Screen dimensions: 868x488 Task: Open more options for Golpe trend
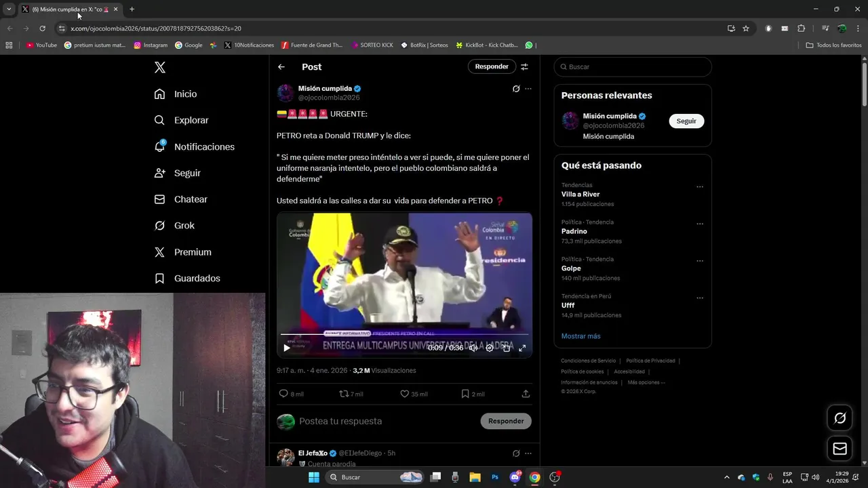pos(700,261)
